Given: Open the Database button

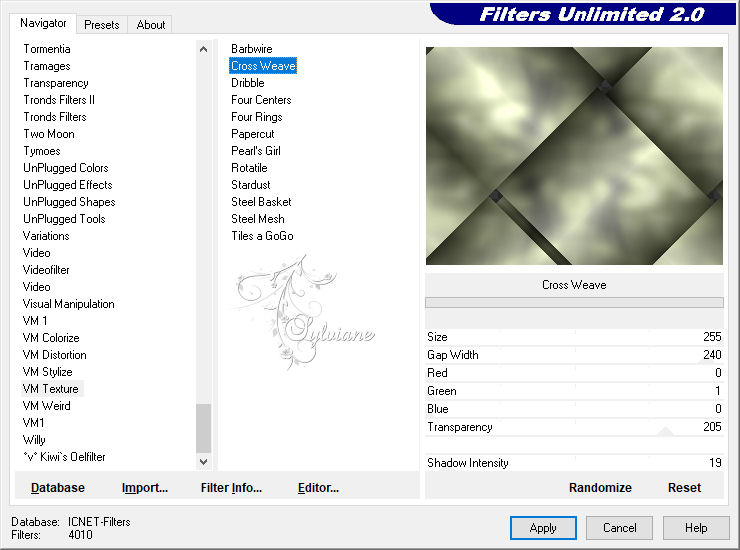Looking at the screenshot, I should tap(58, 488).
